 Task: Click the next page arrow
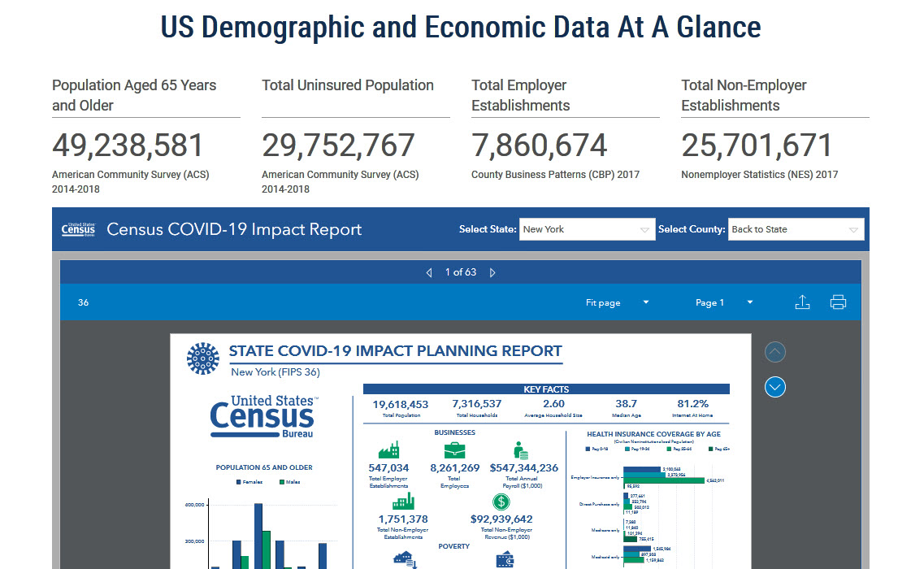click(x=492, y=272)
